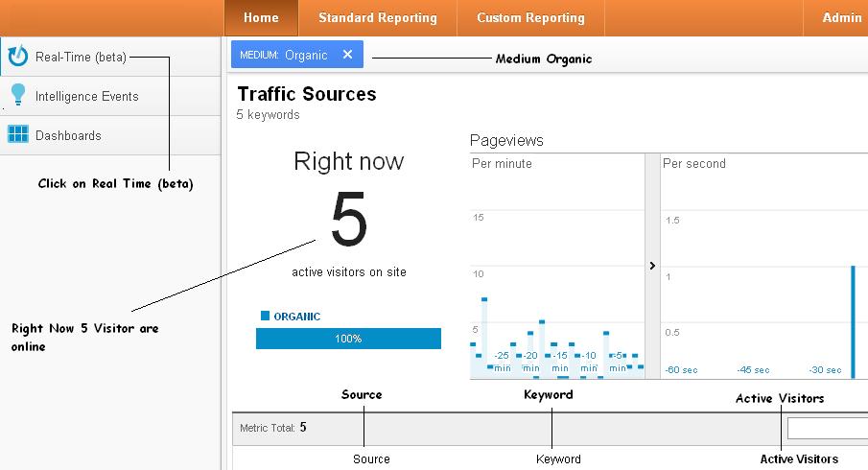Open Dashboards in sidebar
Screen dimensions: 868x470
coord(110,135)
